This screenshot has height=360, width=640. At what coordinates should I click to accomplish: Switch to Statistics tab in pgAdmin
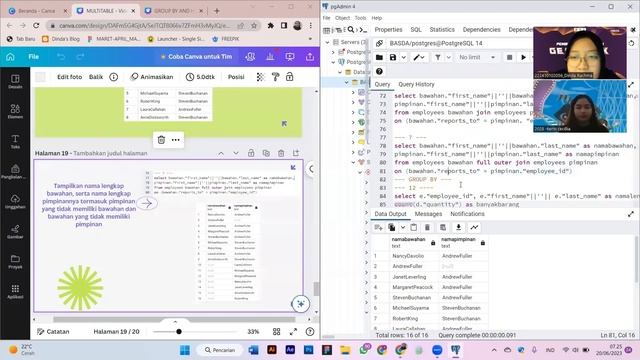[x=442, y=30]
